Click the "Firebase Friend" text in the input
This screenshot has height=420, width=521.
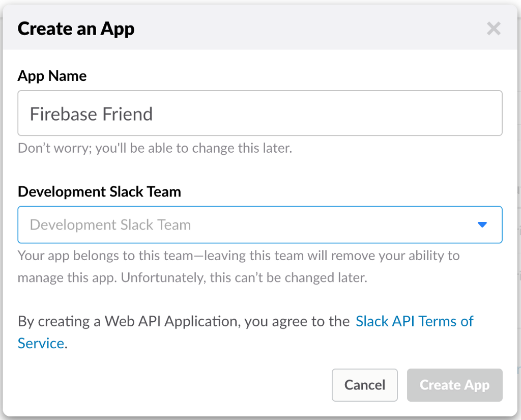click(91, 114)
